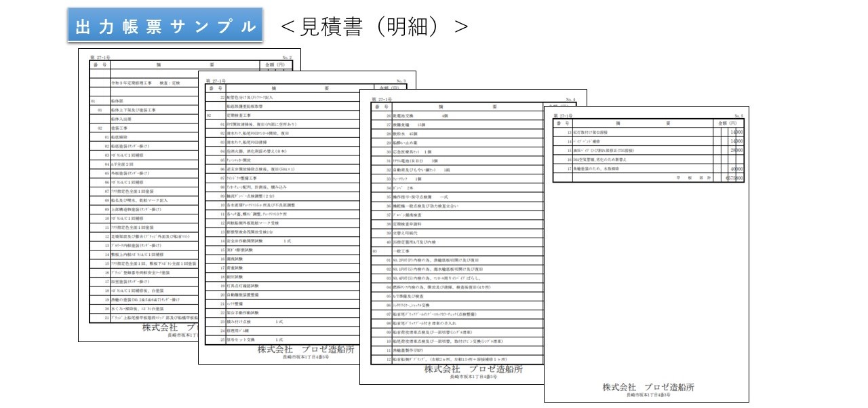The width and height of the screenshot is (868, 408).
Task: Select the 金額（円） column header on page No. 5
Action: point(726,124)
